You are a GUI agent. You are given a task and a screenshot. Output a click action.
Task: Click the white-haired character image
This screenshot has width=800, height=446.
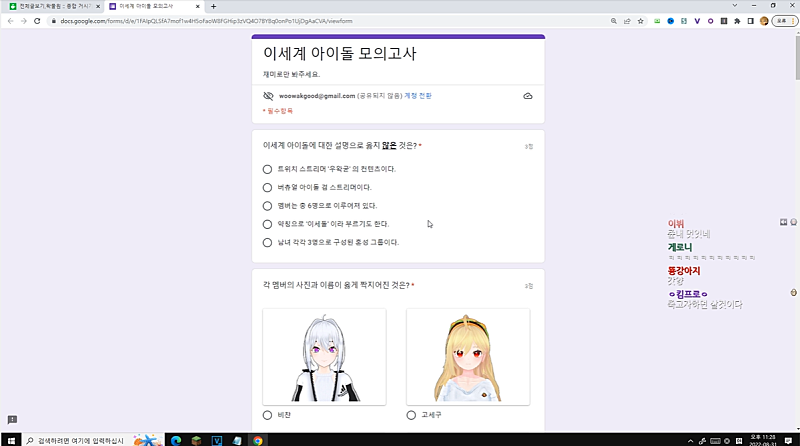[x=324, y=357]
